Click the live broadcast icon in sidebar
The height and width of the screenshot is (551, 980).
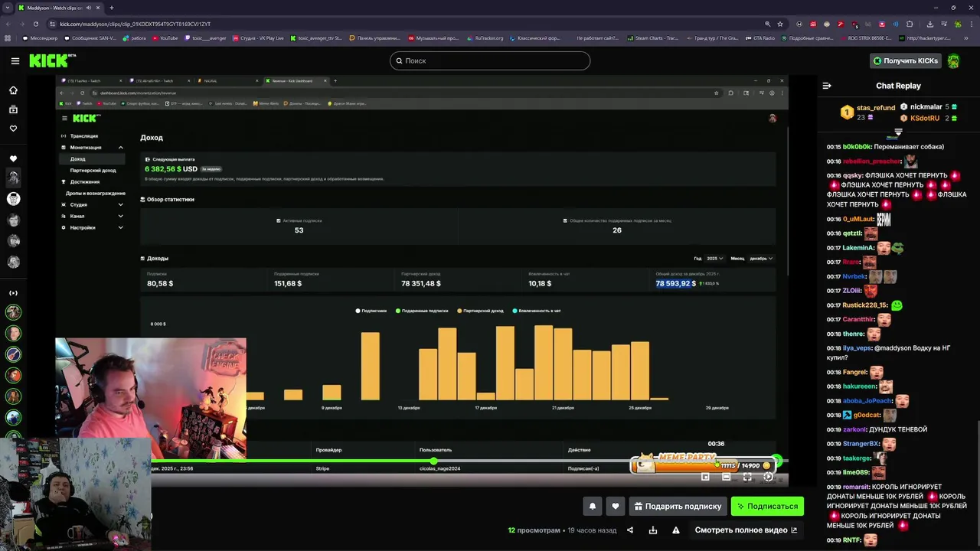(x=13, y=293)
